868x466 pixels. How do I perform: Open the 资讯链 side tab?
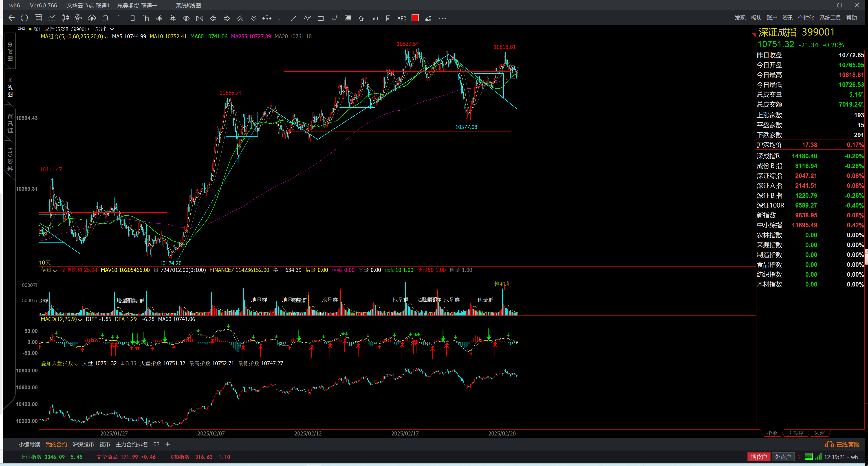[10, 123]
